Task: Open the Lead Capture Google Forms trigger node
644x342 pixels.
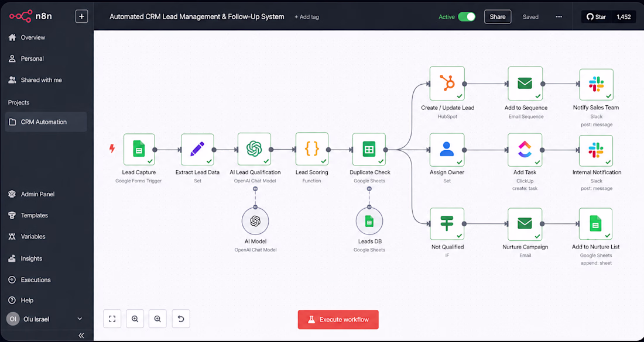Action: point(139,149)
